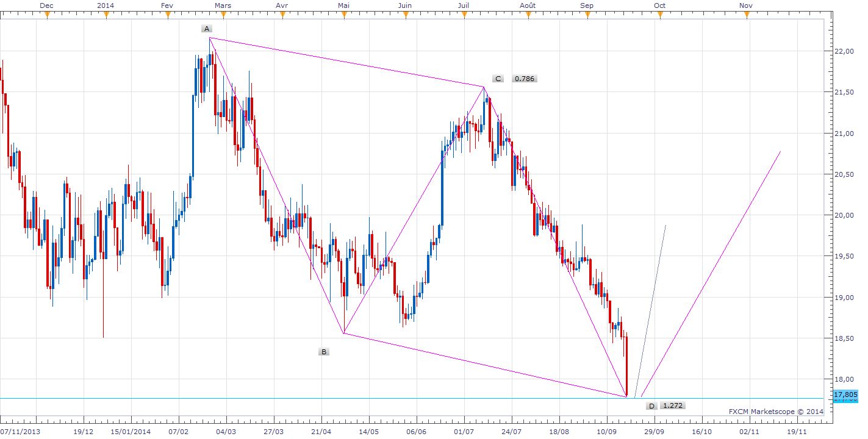Viewport: 868px width, 439px height.
Task: Click the 21,50 price axis label
Action: 844,92
